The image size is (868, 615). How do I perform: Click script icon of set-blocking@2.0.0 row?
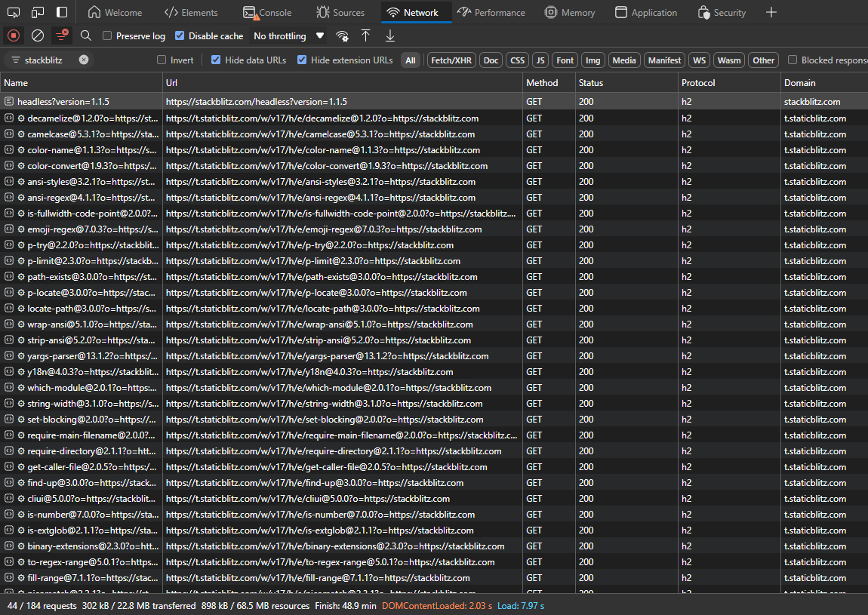pos(9,420)
